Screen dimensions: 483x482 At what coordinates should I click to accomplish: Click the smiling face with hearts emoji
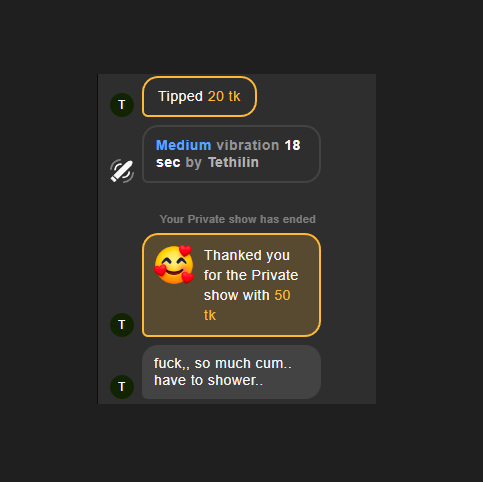[174, 265]
